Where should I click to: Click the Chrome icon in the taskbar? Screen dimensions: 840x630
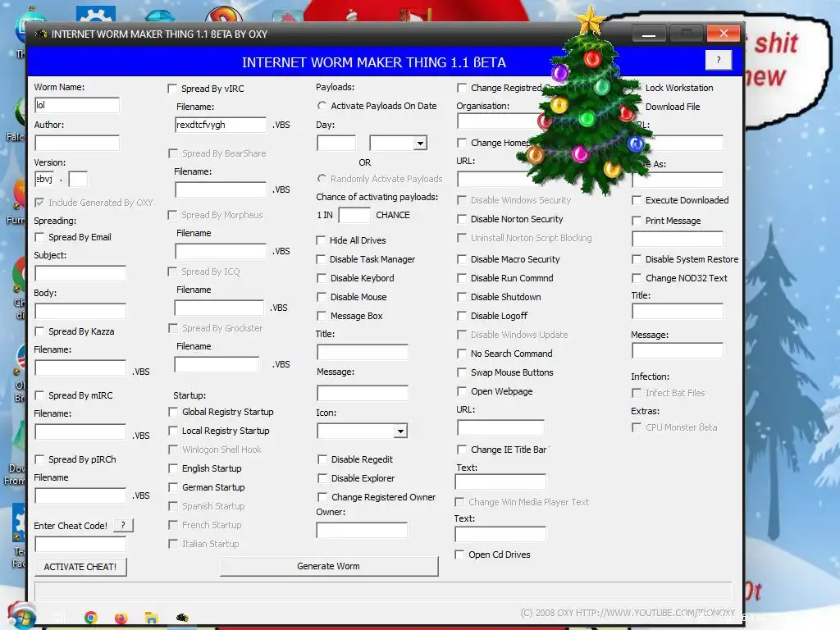[x=91, y=618]
